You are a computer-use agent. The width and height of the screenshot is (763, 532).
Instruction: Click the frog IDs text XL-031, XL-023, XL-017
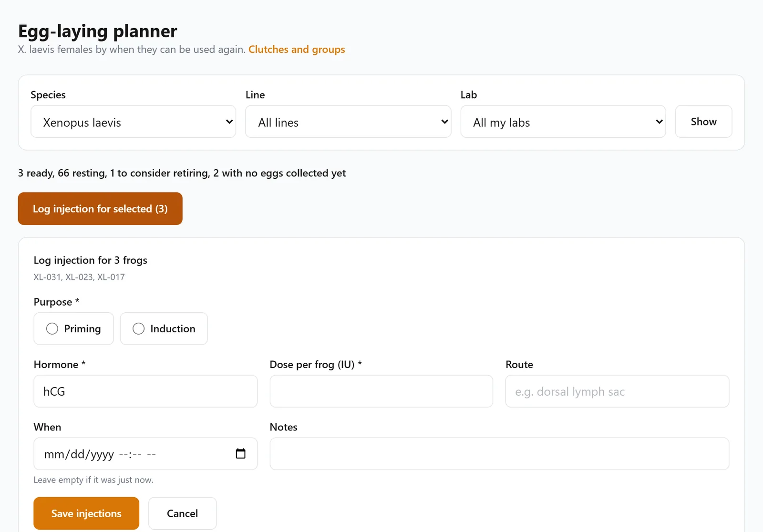tap(79, 277)
